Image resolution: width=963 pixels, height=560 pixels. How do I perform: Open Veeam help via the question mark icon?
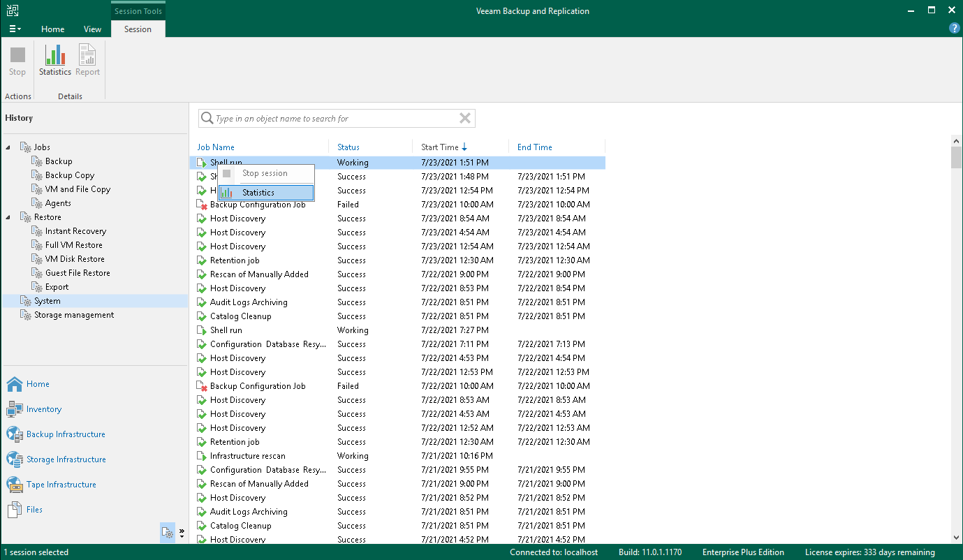click(x=955, y=28)
